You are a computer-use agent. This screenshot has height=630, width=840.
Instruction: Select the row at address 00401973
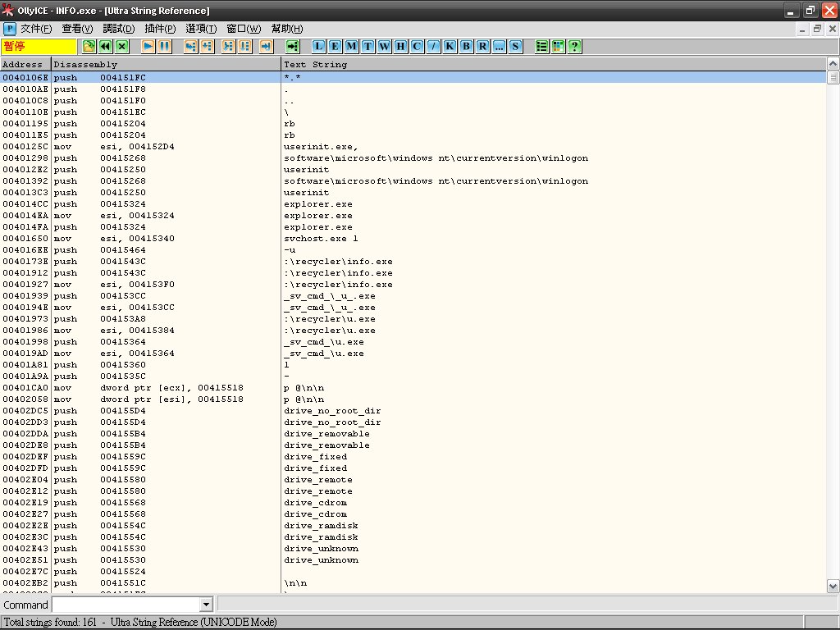(413, 319)
